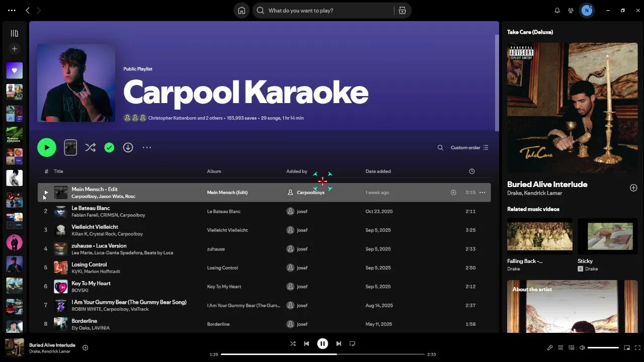
Task: Play the Carpool Karaoke playlist with the green button
Action: pos(47,147)
